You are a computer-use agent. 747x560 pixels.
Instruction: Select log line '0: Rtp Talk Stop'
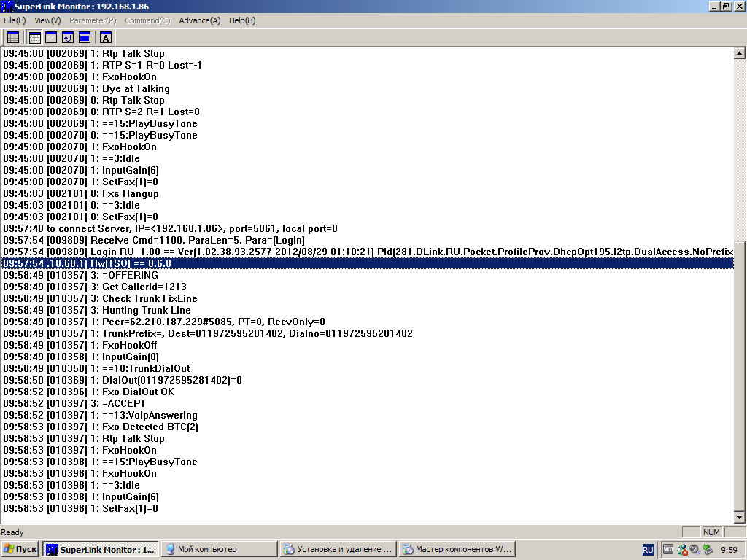(368, 100)
